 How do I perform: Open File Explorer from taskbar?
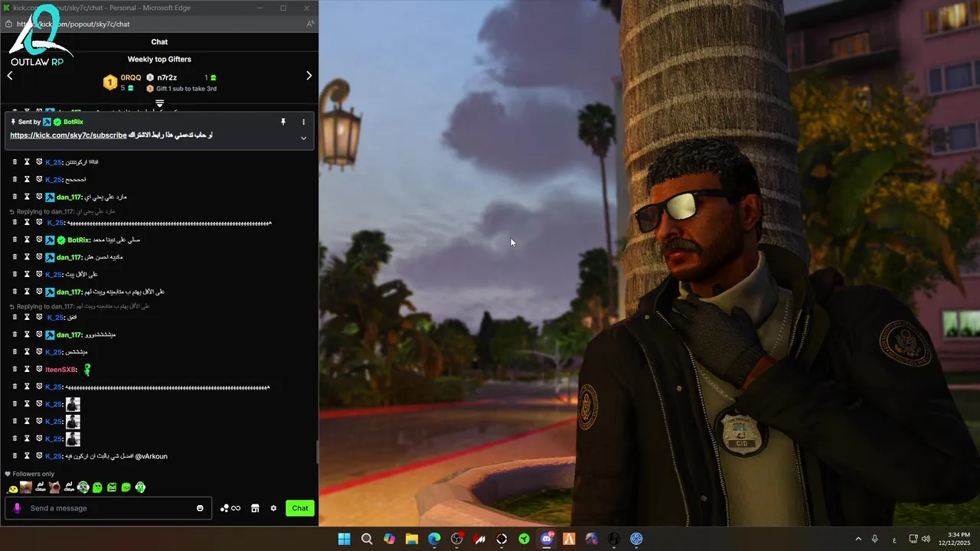pos(412,539)
